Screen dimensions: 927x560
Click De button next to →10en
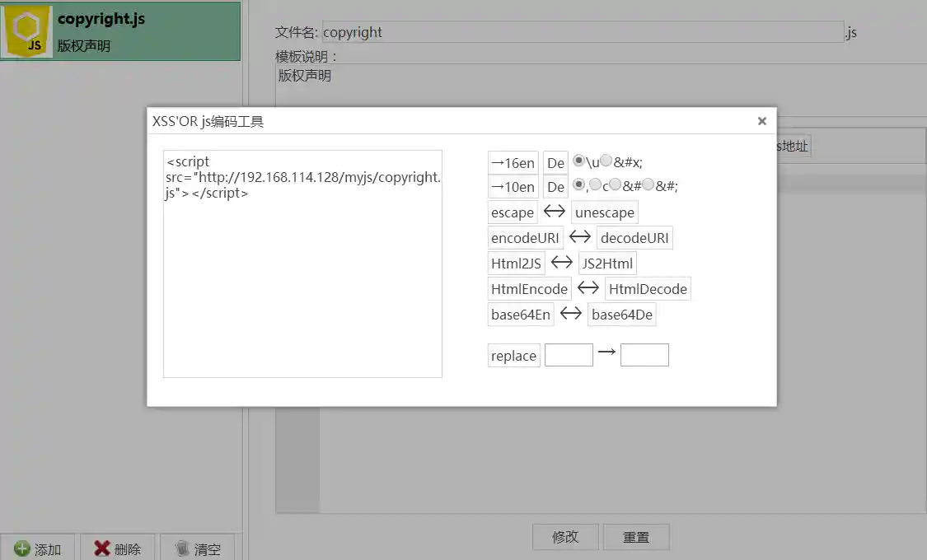(x=555, y=187)
